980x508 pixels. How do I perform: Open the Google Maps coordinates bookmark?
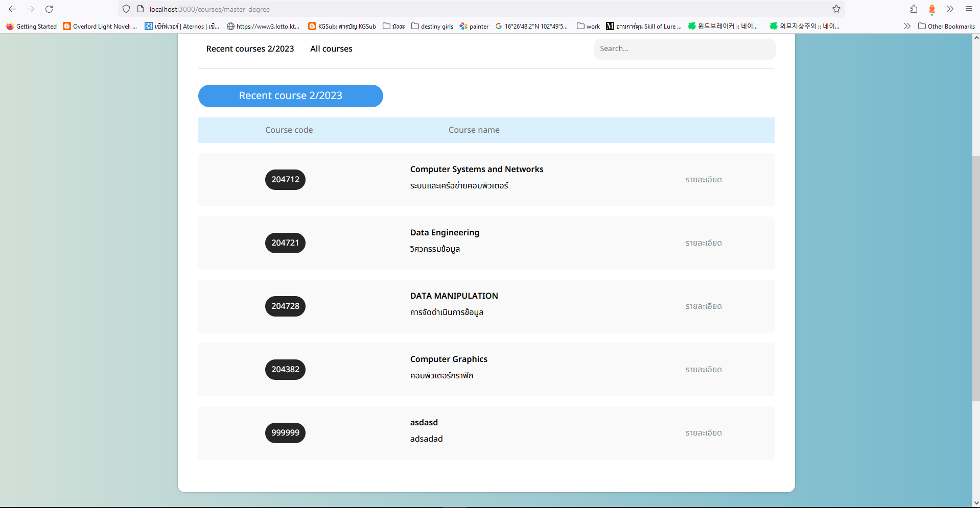click(x=531, y=26)
